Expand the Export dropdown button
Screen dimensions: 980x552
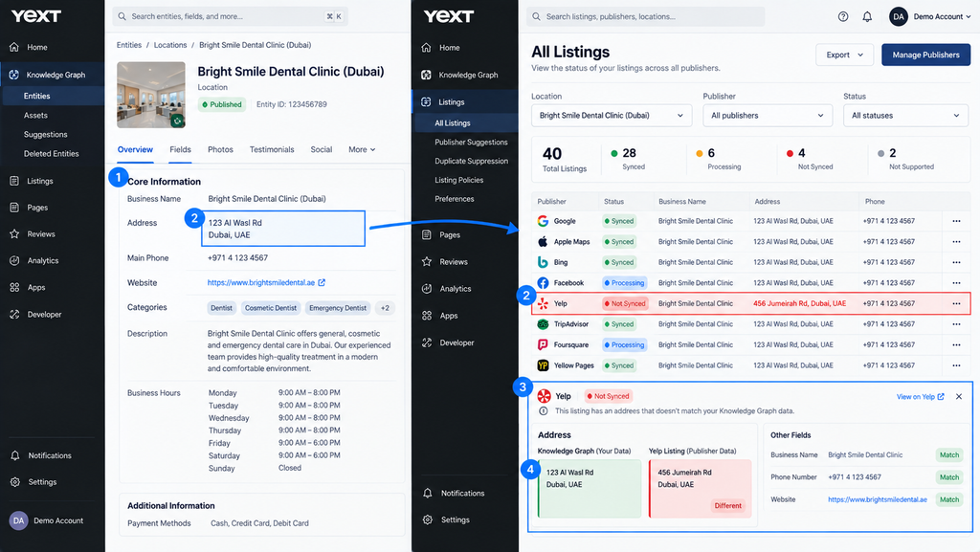[844, 55]
